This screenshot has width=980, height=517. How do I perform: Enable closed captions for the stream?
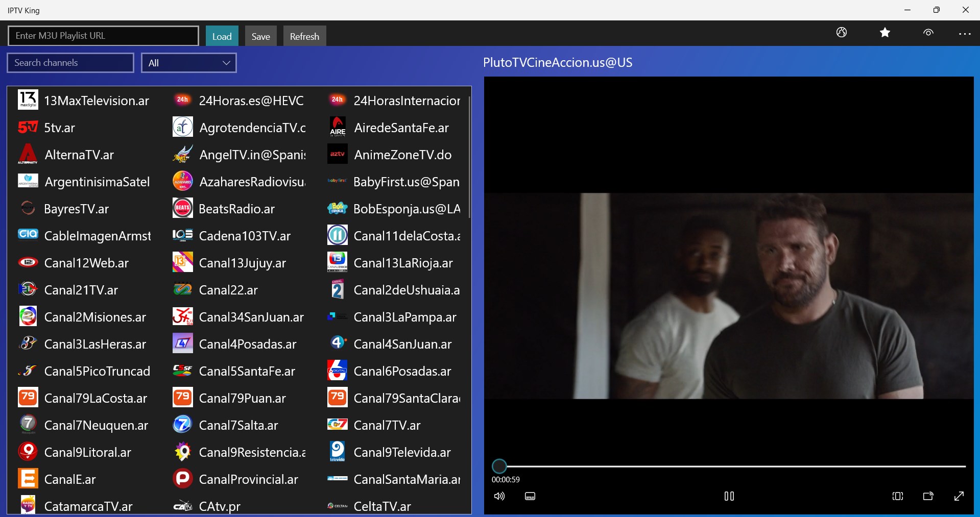[530, 496]
